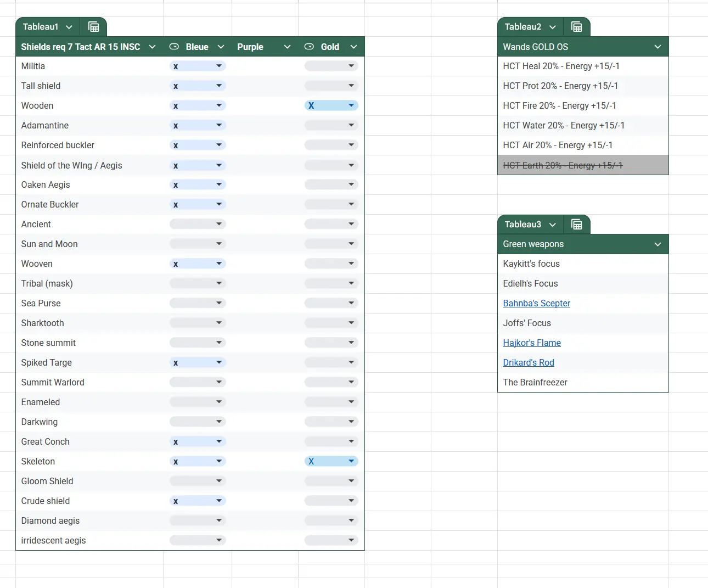Open Gold dropdown chip for Militia
The height and width of the screenshot is (588, 708).
click(x=331, y=66)
